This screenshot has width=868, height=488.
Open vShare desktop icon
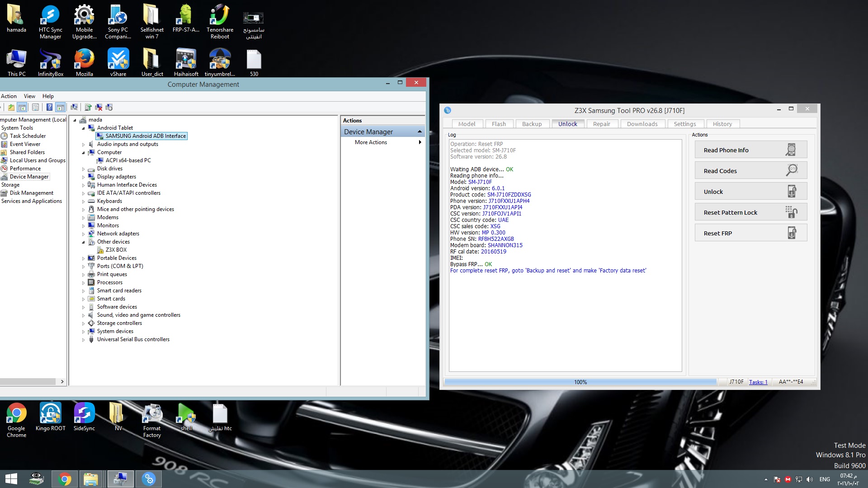(x=118, y=62)
